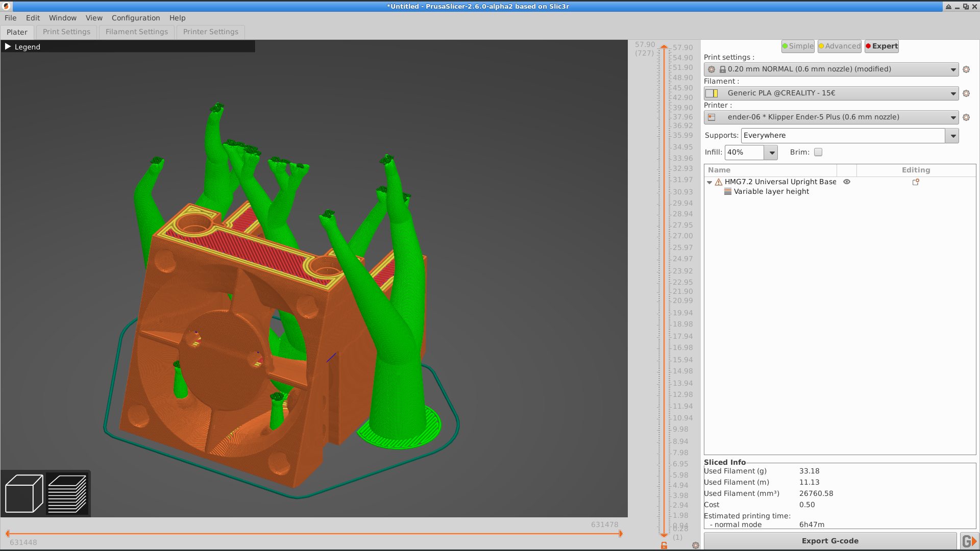Open the Infill percentage dropdown

tap(771, 152)
